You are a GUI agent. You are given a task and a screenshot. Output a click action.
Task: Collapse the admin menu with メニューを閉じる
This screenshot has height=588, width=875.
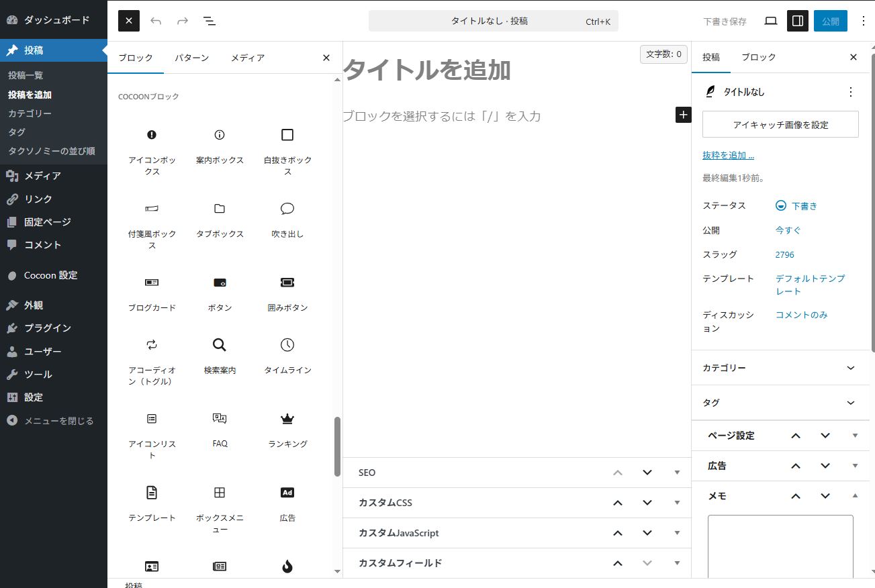click(x=54, y=421)
